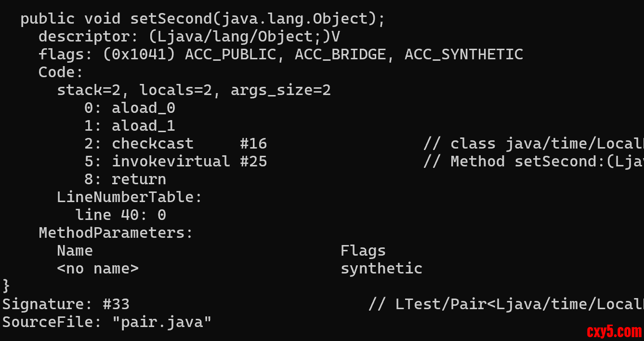Click the MethodParameters: label
This screenshot has height=341, width=644.
point(116,233)
